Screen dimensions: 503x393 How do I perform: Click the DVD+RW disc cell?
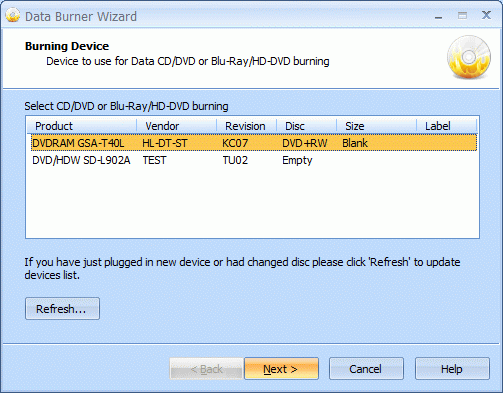point(305,143)
